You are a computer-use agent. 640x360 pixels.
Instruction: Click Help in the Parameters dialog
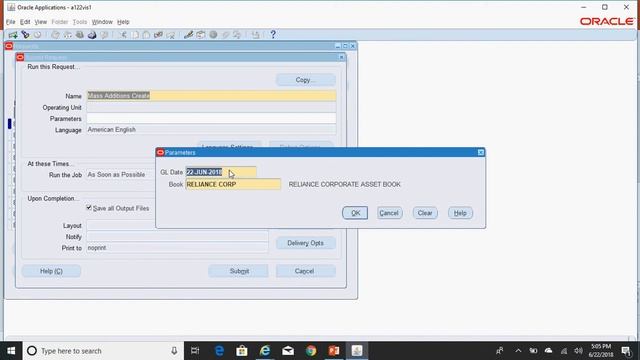pyautogui.click(x=460, y=213)
